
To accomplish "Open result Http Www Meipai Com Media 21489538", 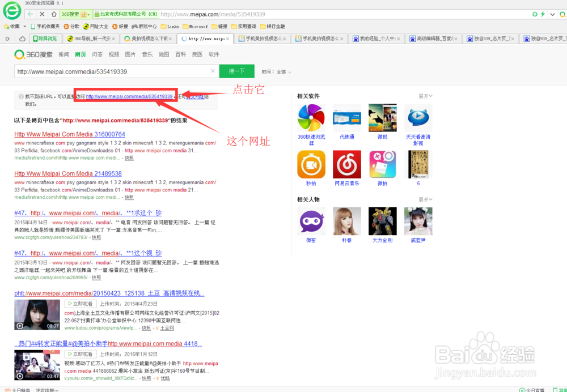I will pyautogui.click(x=68, y=173).
